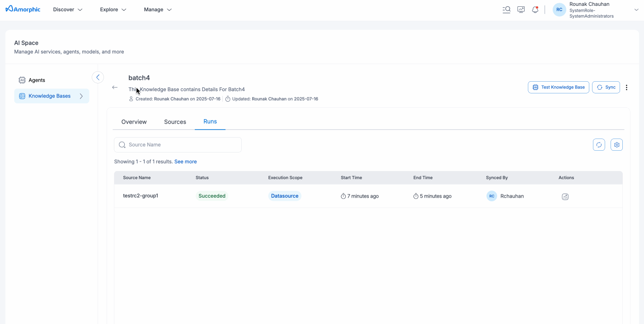The width and height of the screenshot is (644, 324).
Task: Switch to the Sources tab
Action: coord(175,122)
